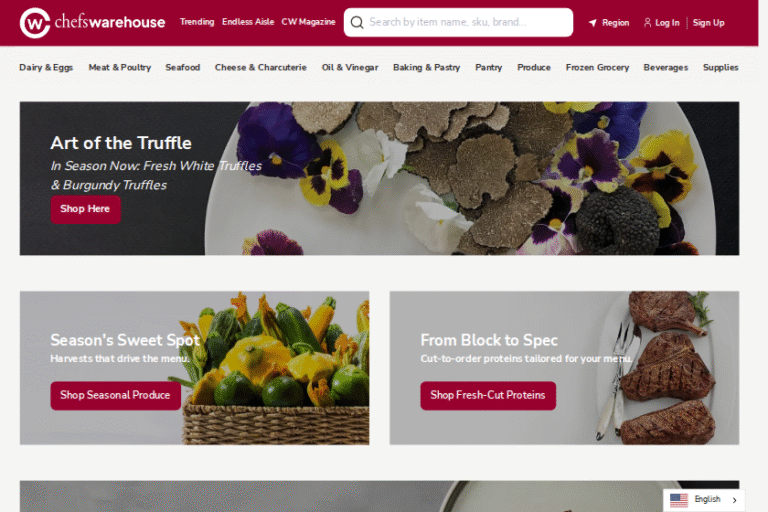Viewport: 768px width, 512px height.
Task: Click the Shop Fresh-Cut Proteins button
Action: (x=488, y=395)
